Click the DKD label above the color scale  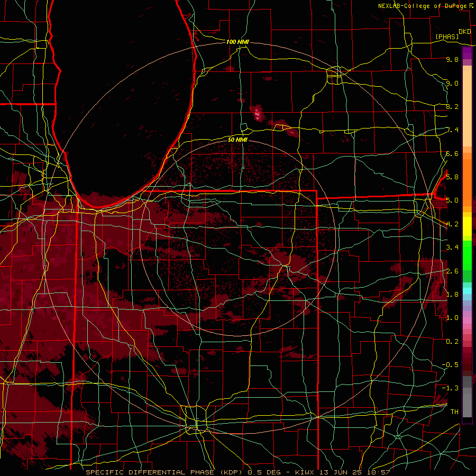pos(465,32)
